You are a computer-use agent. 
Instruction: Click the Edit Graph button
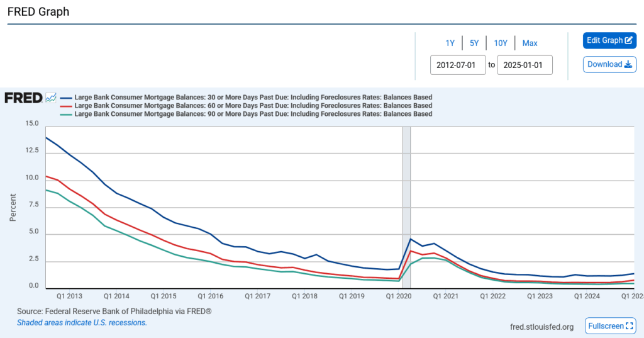click(609, 40)
